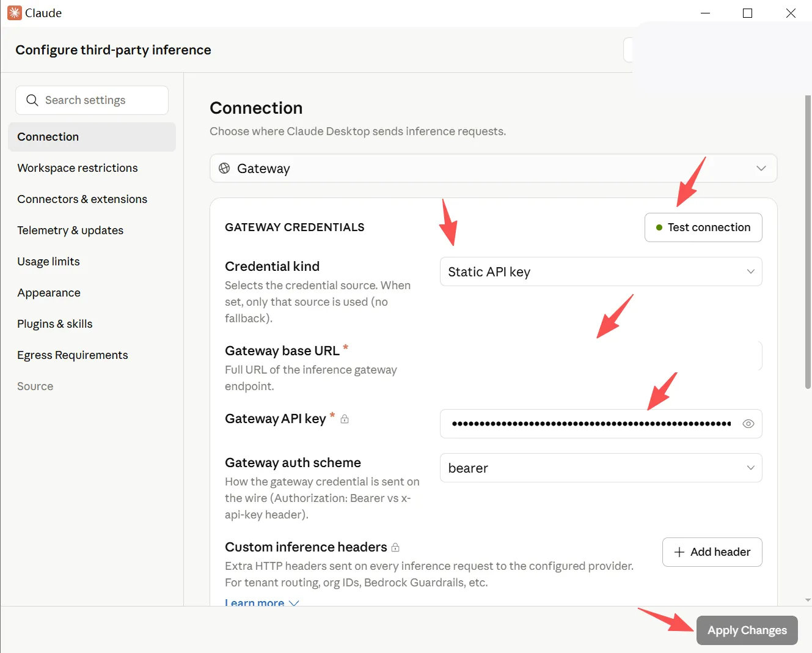The width and height of the screenshot is (812, 653).
Task: Open Workspace restrictions settings
Action: [92, 168]
